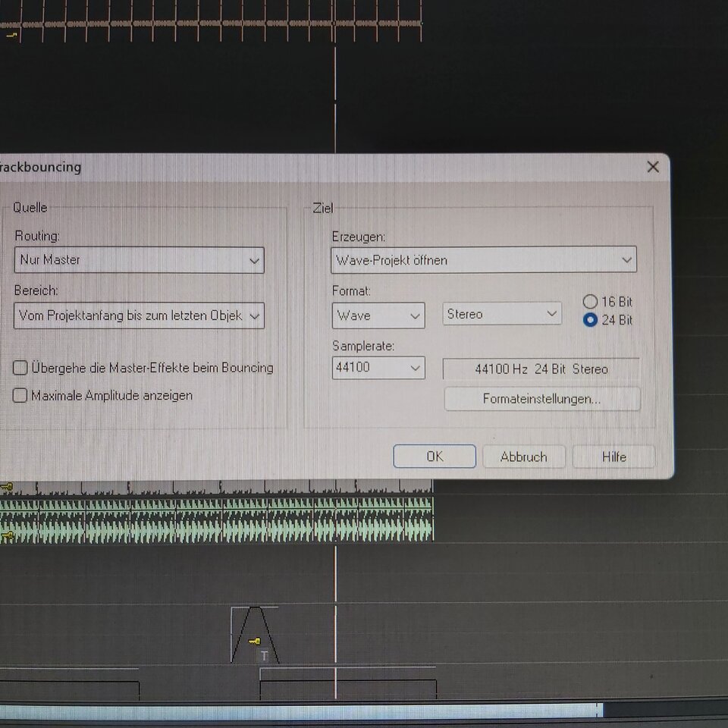The height and width of the screenshot is (728, 728).
Task: Click the yellow lock key at the green waveform's lower edge
Action: pos(8,536)
